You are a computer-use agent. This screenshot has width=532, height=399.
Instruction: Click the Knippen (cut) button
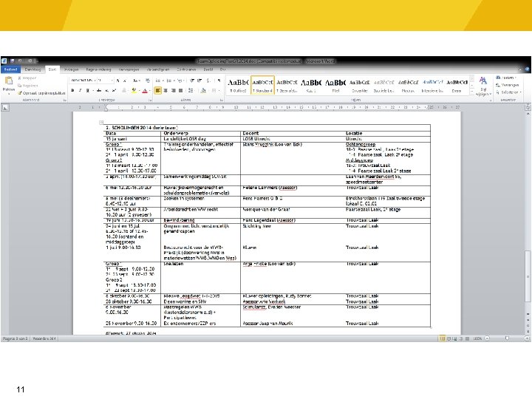[27, 78]
